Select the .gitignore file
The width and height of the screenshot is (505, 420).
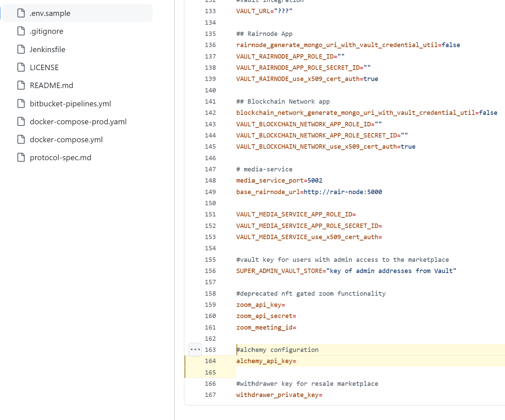click(46, 31)
